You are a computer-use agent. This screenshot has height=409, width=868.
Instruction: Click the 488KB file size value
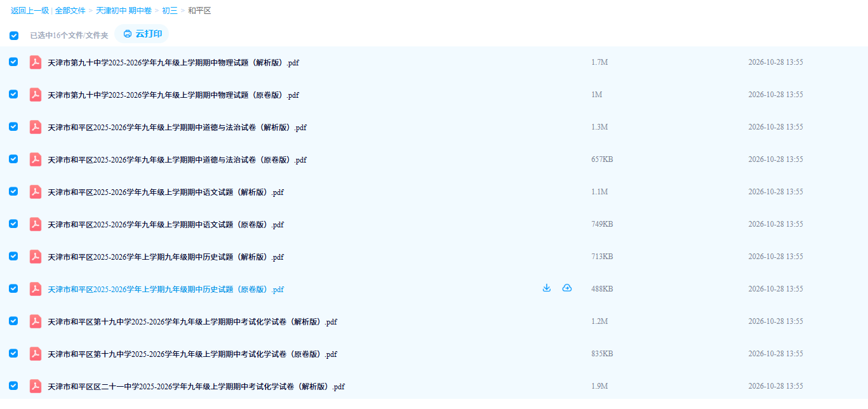[x=602, y=289]
